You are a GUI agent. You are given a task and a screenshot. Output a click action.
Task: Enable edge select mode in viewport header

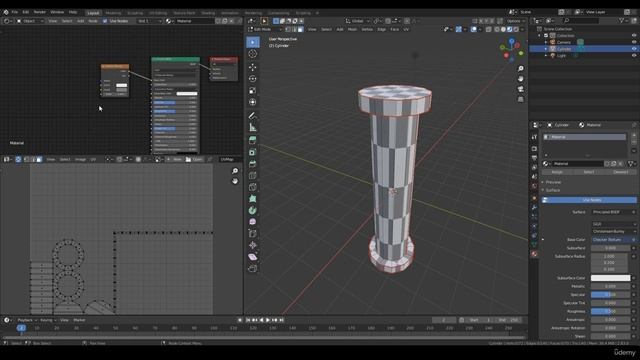(294, 29)
